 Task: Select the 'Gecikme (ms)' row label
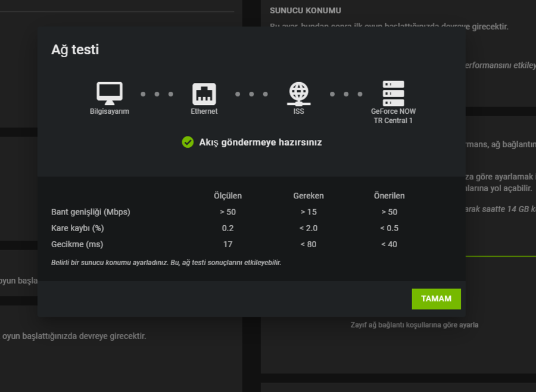77,244
